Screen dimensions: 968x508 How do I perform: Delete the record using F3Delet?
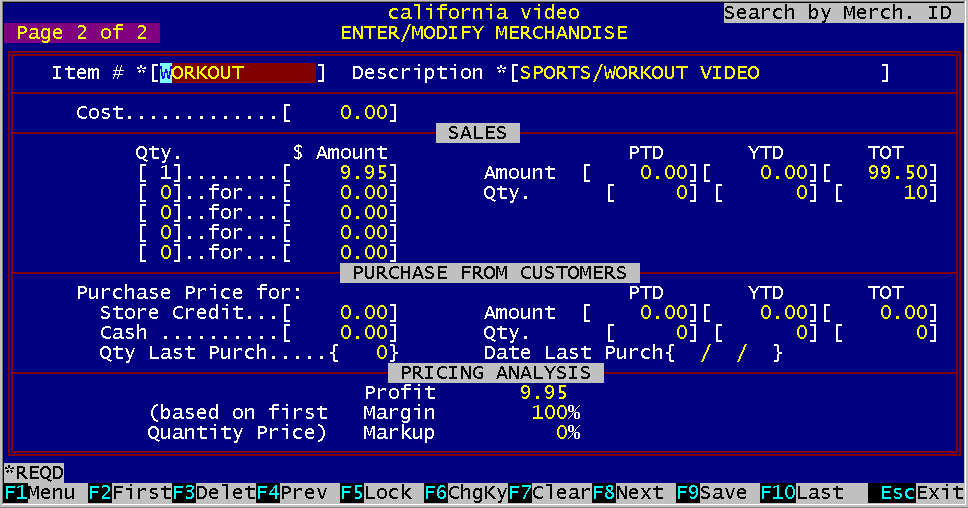[213, 493]
